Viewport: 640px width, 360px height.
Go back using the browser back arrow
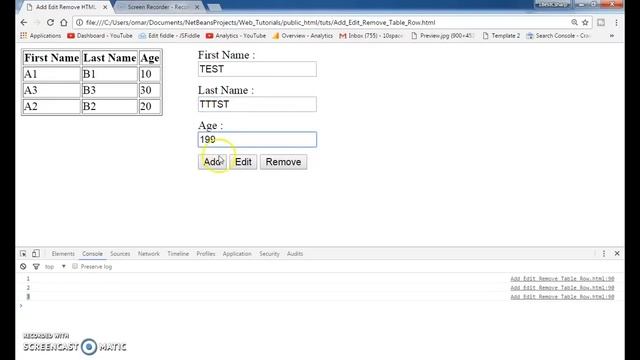(24, 22)
